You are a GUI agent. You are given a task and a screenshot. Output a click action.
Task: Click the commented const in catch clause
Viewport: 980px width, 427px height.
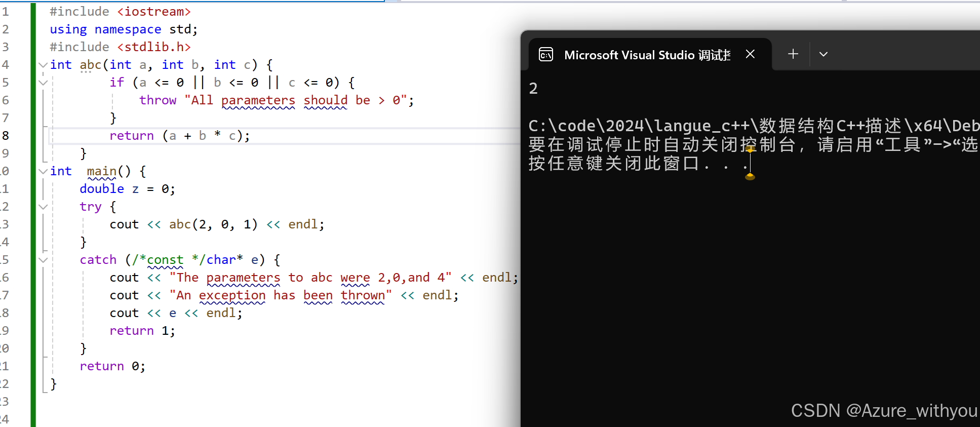[165, 260]
